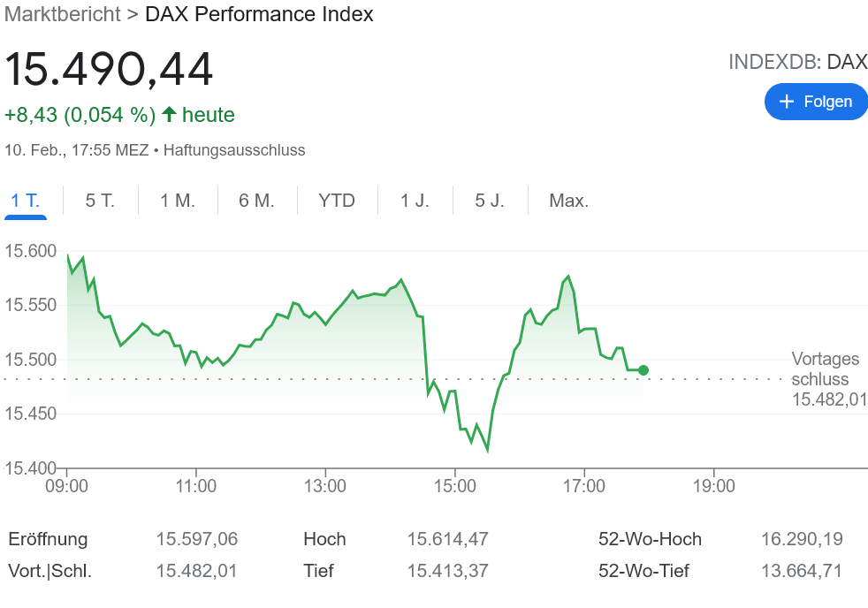Click the green up-arrow trend icon
868x608 pixels.
point(169,115)
